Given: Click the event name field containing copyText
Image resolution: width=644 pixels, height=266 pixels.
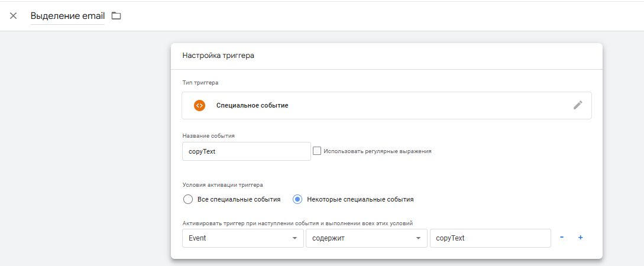Looking at the screenshot, I should coord(247,151).
